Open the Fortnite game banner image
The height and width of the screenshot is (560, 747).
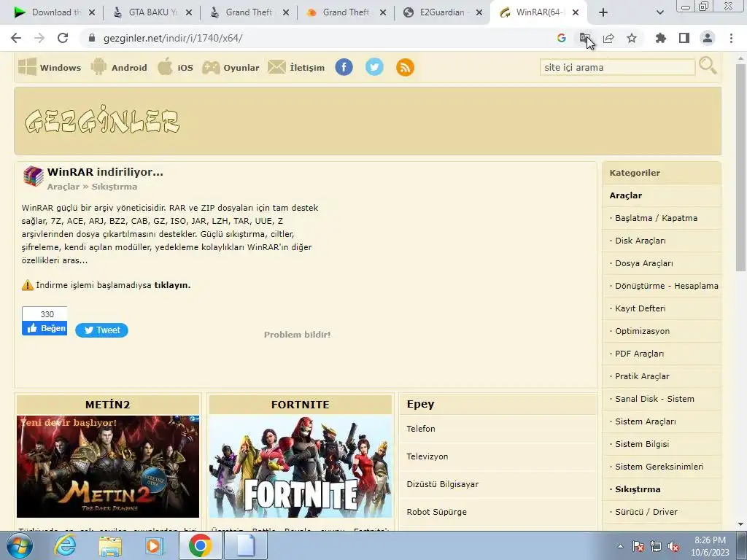pyautogui.click(x=300, y=466)
